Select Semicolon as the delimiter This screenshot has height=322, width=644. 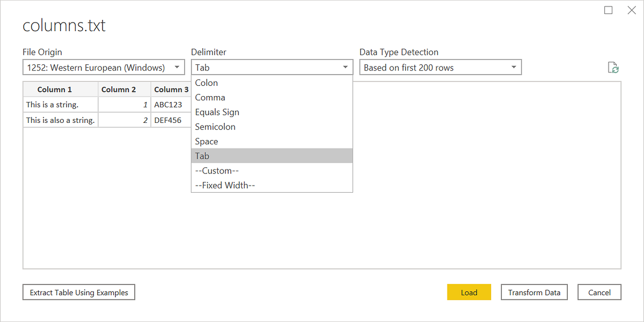click(x=215, y=127)
